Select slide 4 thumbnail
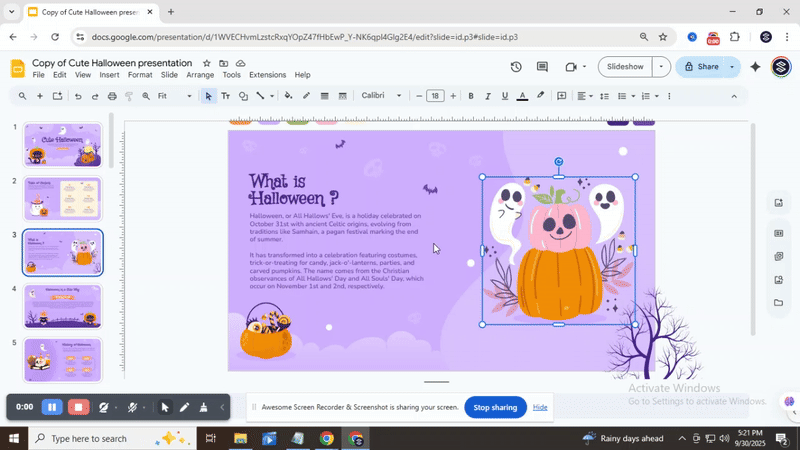Image resolution: width=800 pixels, height=450 pixels. (62, 305)
